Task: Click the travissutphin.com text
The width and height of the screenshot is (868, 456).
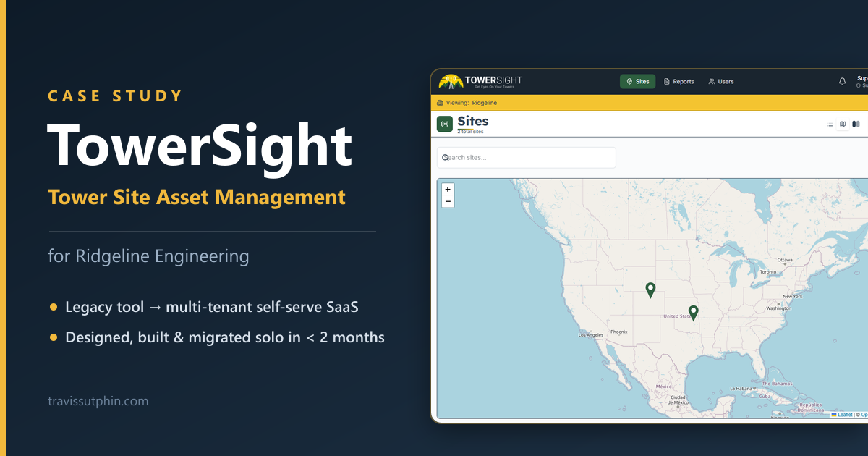Action: [98, 400]
